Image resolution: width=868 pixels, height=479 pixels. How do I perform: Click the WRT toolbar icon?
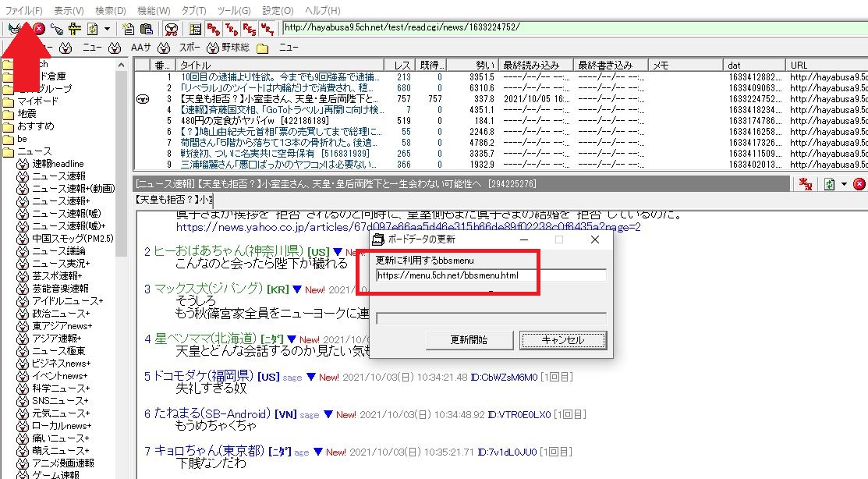[x=267, y=28]
